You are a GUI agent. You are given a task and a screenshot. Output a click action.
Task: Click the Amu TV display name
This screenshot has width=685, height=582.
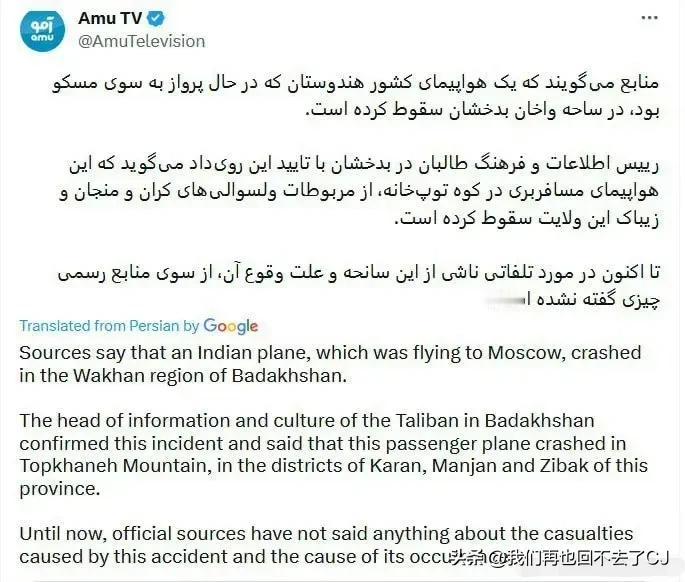point(110,18)
